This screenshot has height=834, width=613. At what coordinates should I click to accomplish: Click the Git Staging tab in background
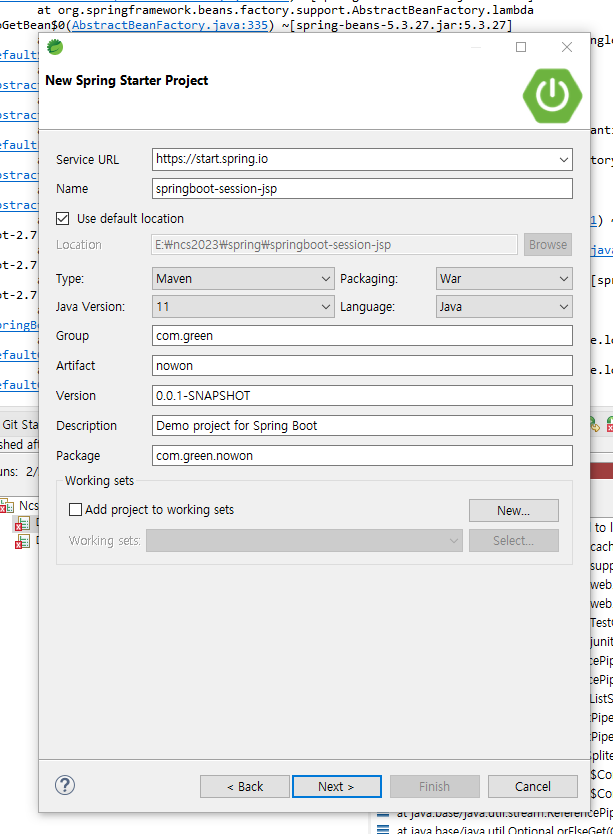pyautogui.click(x=19, y=424)
